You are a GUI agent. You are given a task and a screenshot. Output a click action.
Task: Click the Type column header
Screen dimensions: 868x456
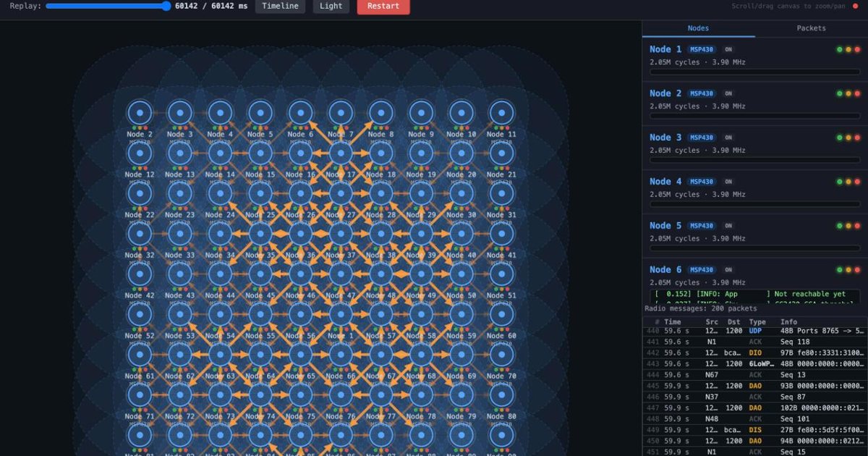coord(757,322)
